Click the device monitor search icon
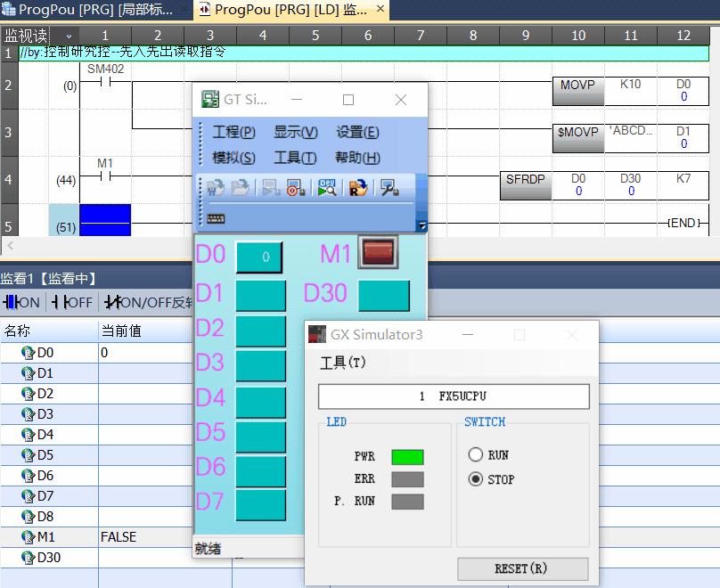The image size is (720, 588). coord(325,187)
